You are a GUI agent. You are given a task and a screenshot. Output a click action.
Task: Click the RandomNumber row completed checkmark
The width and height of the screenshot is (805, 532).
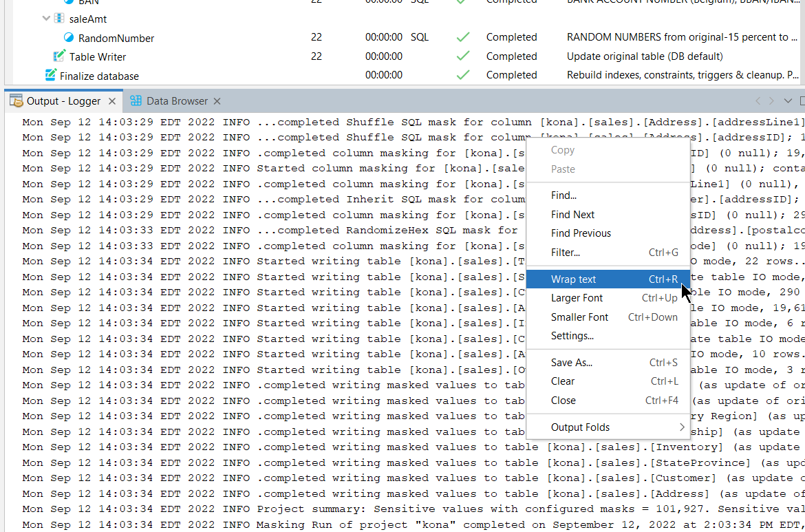coord(463,37)
